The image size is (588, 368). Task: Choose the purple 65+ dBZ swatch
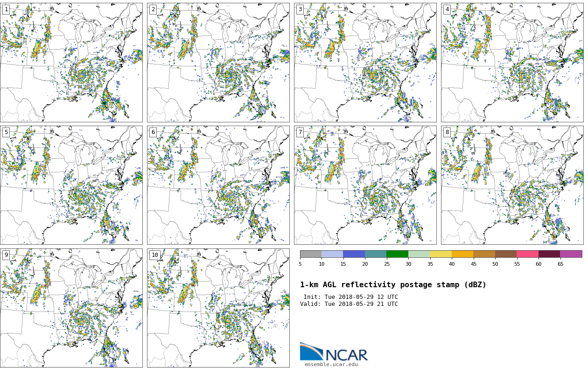click(x=571, y=254)
